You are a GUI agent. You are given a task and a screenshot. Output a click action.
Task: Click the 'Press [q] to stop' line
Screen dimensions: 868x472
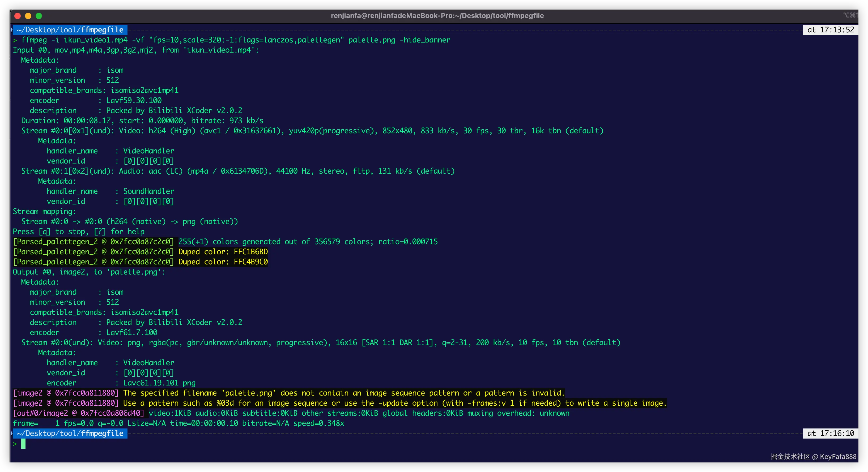point(79,232)
